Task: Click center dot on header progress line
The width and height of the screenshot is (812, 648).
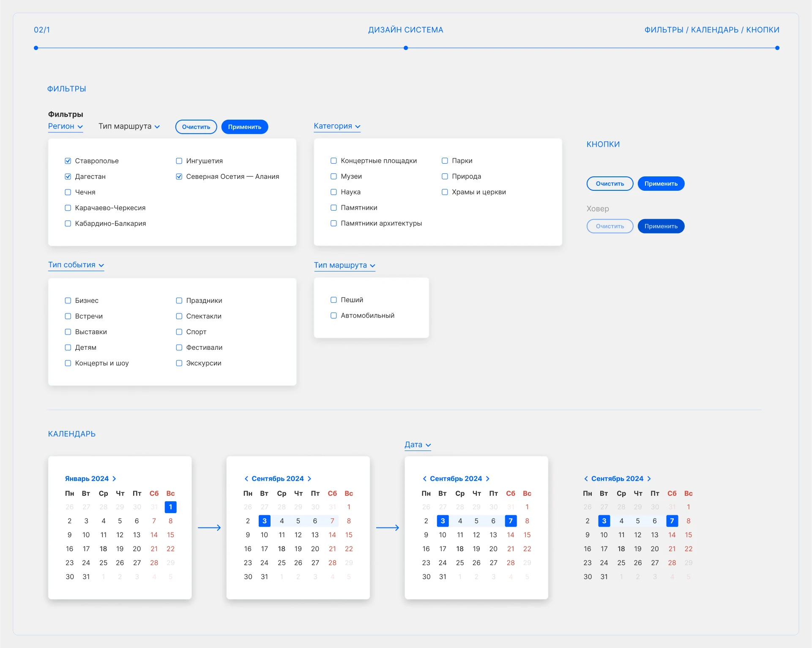Action: (x=406, y=48)
